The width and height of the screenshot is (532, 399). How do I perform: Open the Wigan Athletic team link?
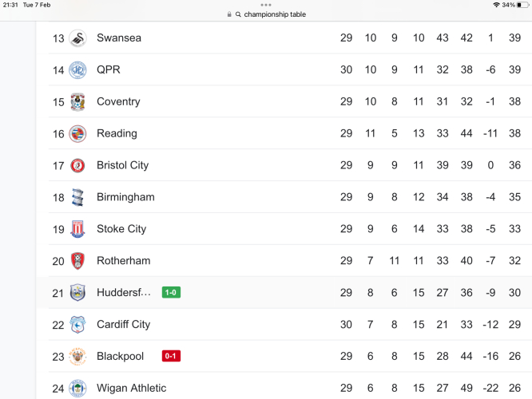point(131,388)
